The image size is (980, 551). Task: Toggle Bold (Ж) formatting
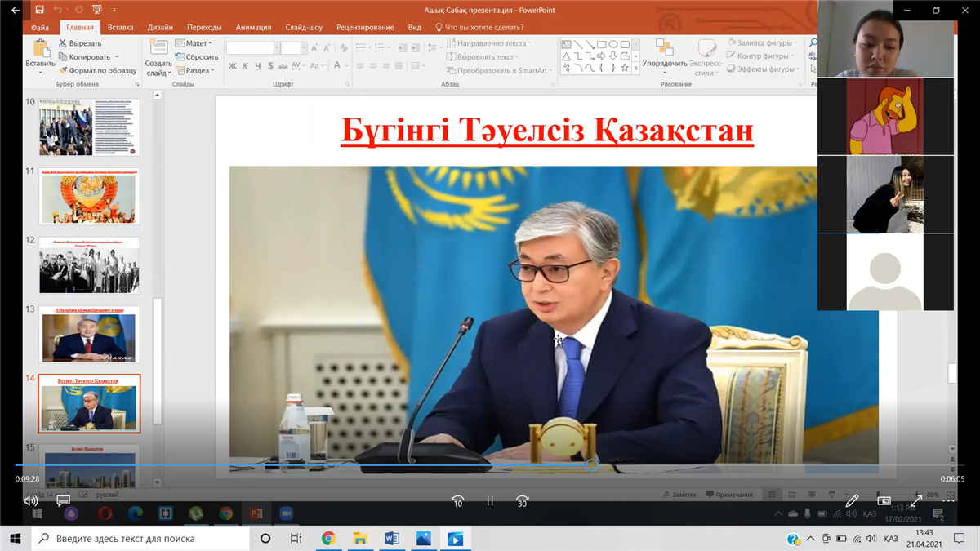(233, 66)
